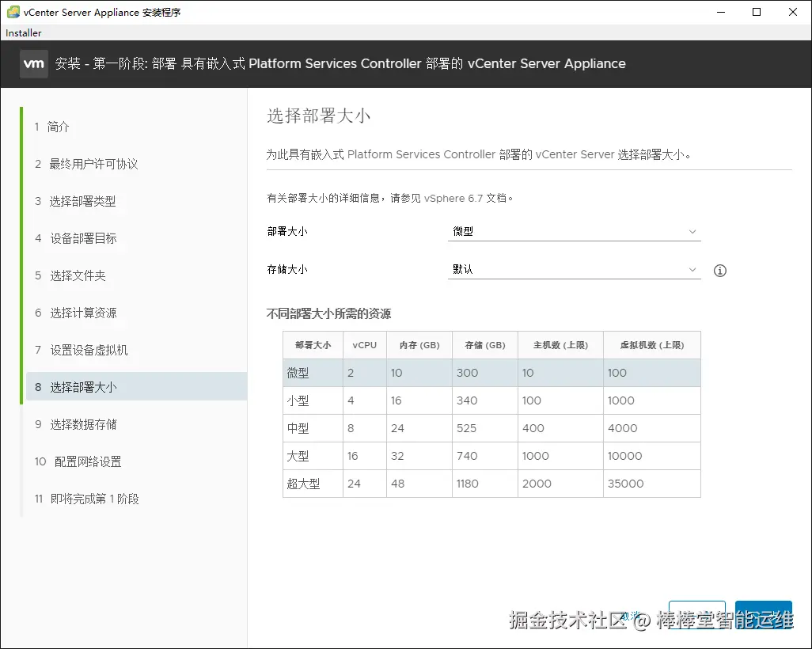The width and height of the screenshot is (812, 649).
Task: Click the 存储 (GB) column header
Action: [x=485, y=345]
